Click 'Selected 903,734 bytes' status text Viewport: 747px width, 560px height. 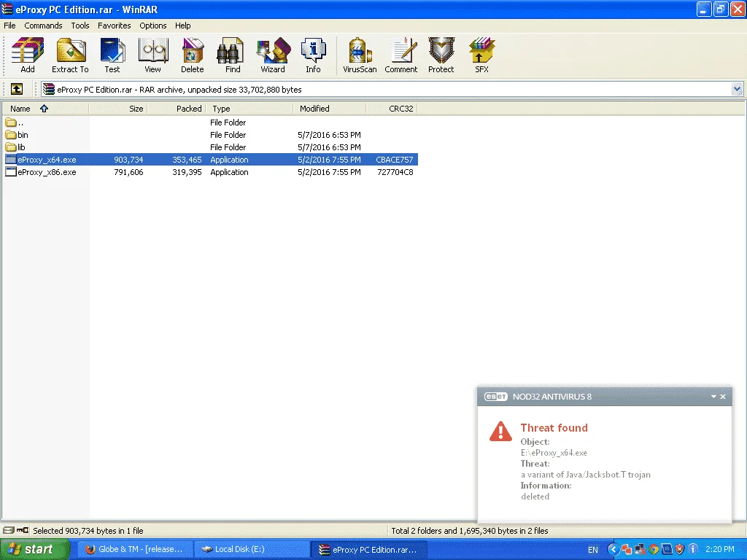pos(88,531)
